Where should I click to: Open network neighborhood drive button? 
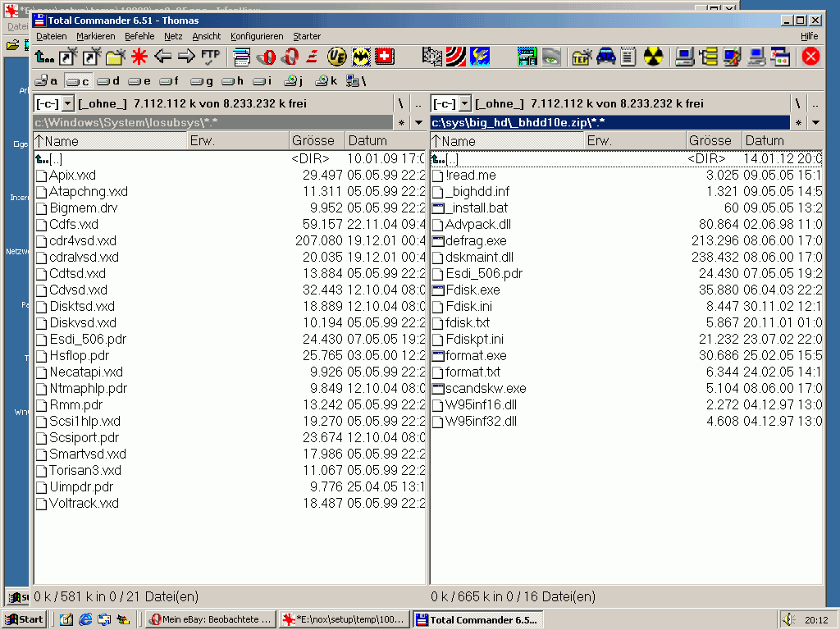tap(356, 81)
